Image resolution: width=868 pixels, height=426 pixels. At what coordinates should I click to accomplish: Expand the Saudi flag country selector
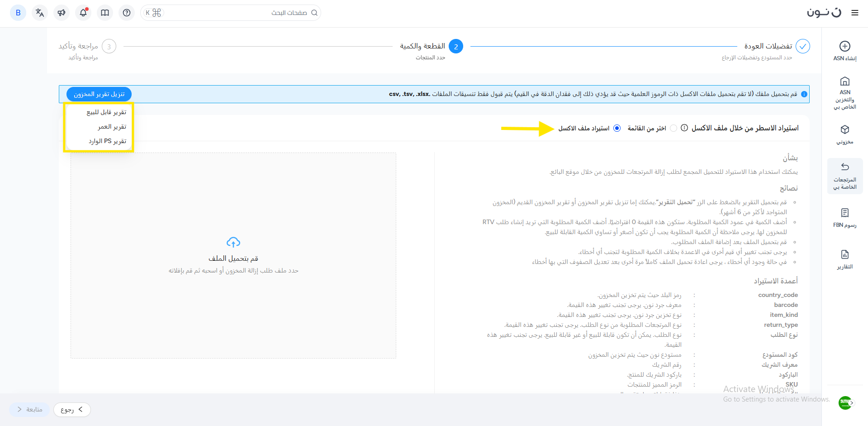(845, 402)
